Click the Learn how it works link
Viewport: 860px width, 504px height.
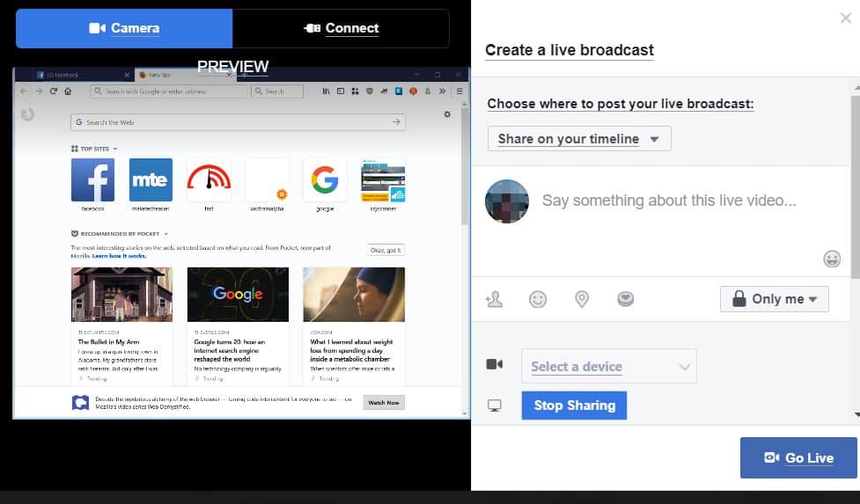(119, 256)
